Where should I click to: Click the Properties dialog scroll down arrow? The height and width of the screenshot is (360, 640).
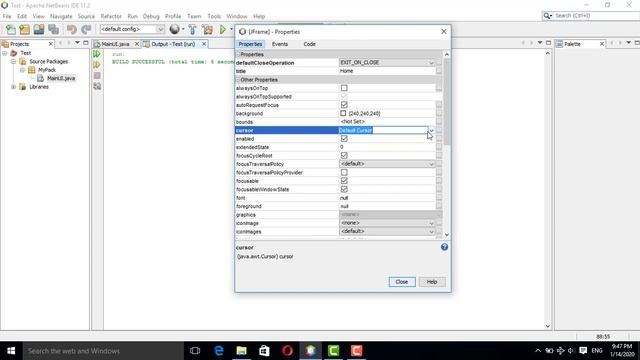pos(447,235)
